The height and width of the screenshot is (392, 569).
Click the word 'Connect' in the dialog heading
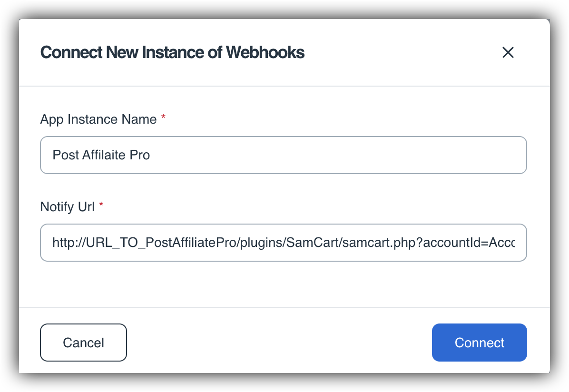[71, 52]
